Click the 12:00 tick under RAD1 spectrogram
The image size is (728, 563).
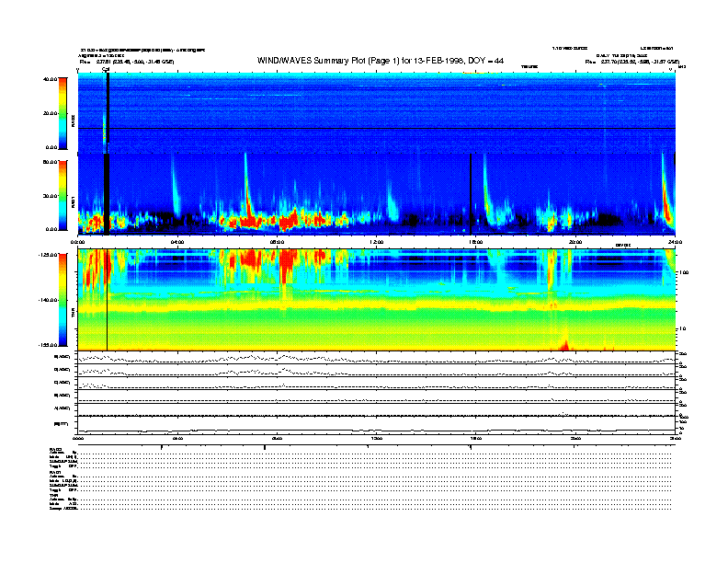pyautogui.click(x=377, y=242)
